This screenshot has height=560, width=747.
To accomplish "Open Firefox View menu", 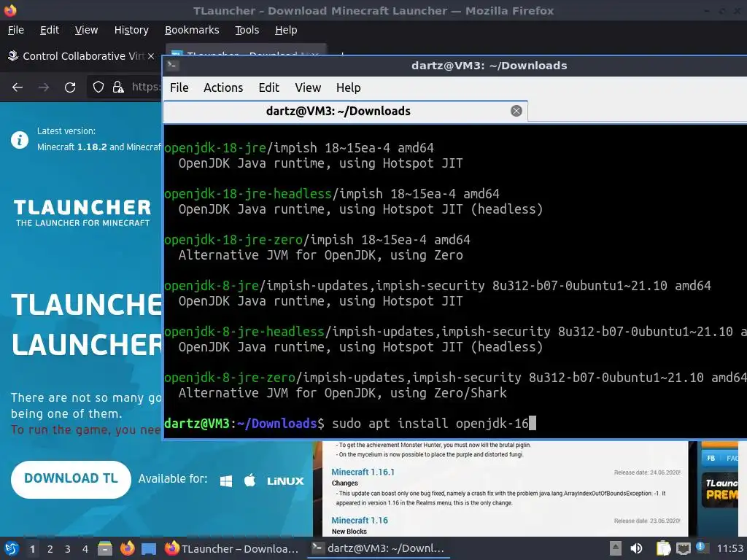I will pos(86,30).
